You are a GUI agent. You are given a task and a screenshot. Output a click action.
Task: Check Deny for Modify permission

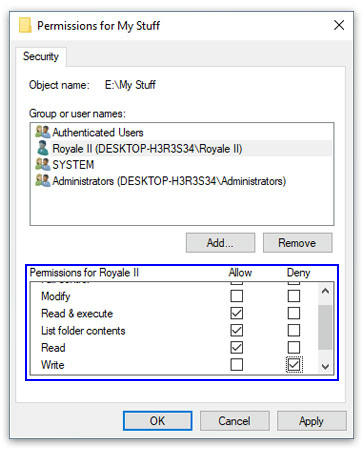pos(294,296)
